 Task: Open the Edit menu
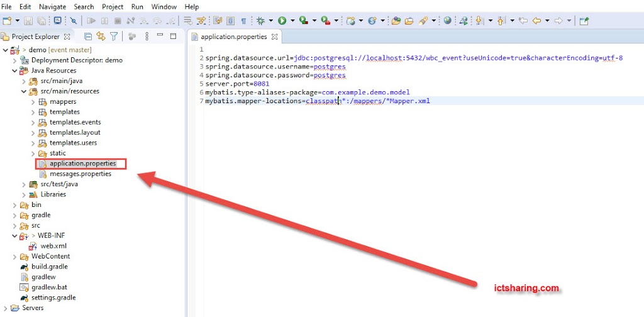(25, 6)
